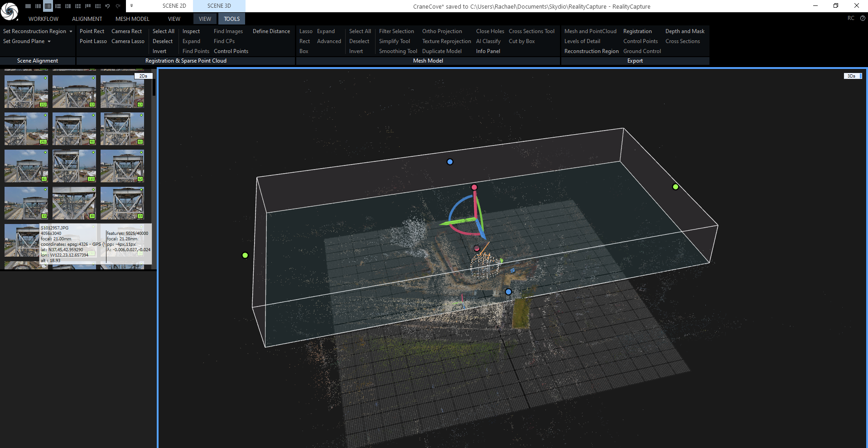The image size is (868, 448).
Task: Grab the green handle on box right face
Action: [675, 187]
